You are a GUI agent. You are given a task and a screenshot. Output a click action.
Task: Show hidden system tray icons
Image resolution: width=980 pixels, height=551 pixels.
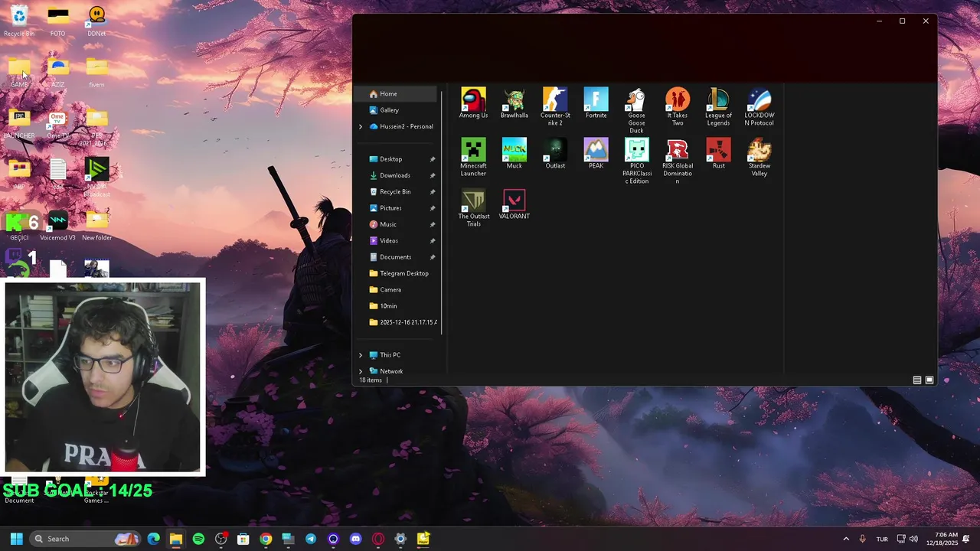846,539
